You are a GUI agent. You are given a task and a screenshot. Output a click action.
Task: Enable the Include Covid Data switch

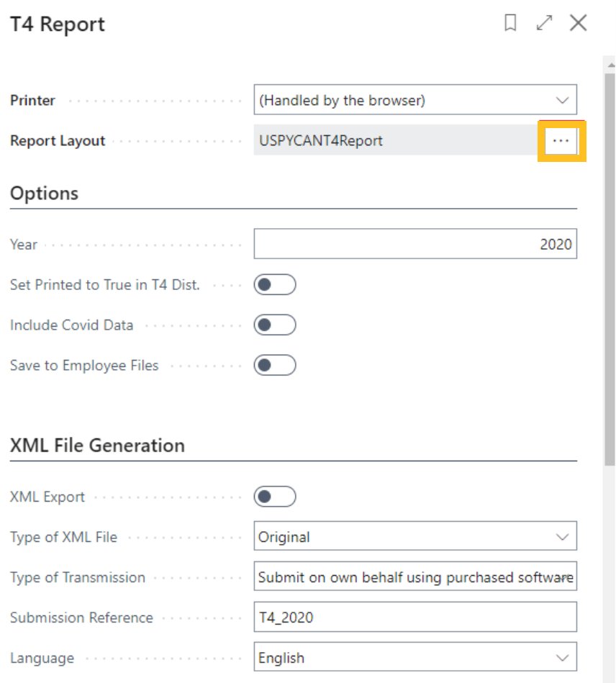[x=275, y=325]
